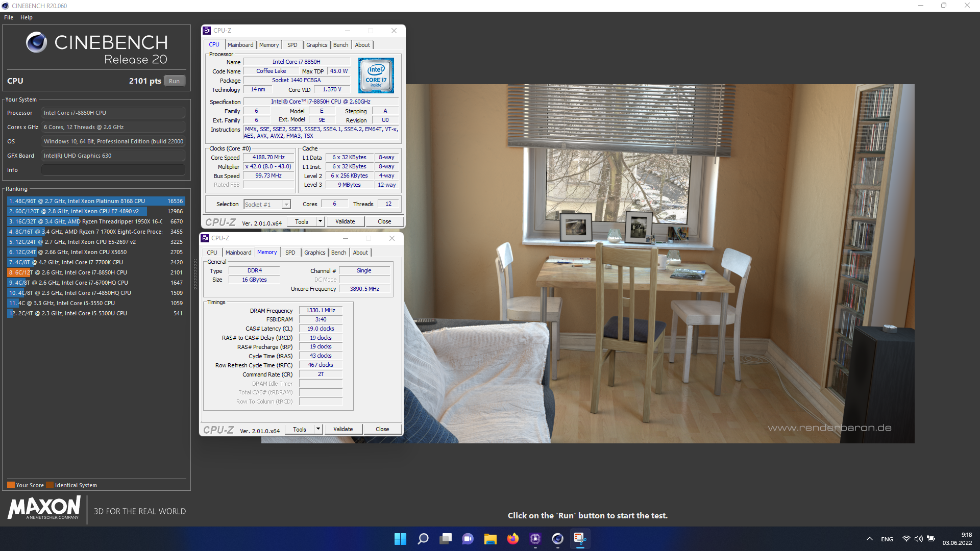Select ranking row Xeon CPU E5-2697 v2
The image size is (980, 551).
coord(96,242)
